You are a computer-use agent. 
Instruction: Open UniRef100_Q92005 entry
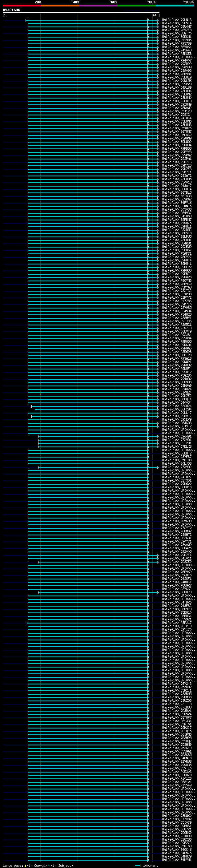176,551
